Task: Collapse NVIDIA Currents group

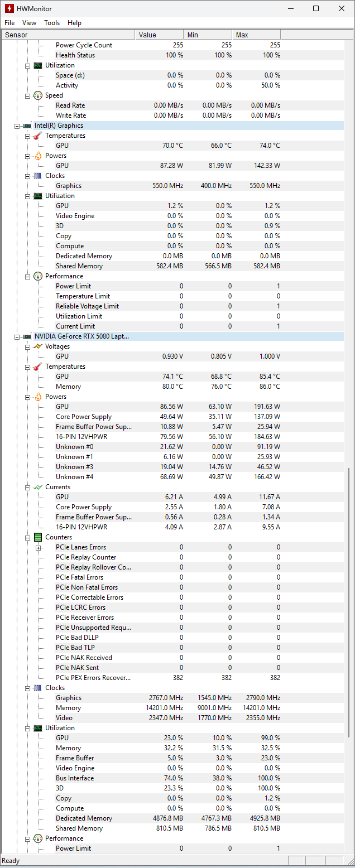Action: pos(27,487)
